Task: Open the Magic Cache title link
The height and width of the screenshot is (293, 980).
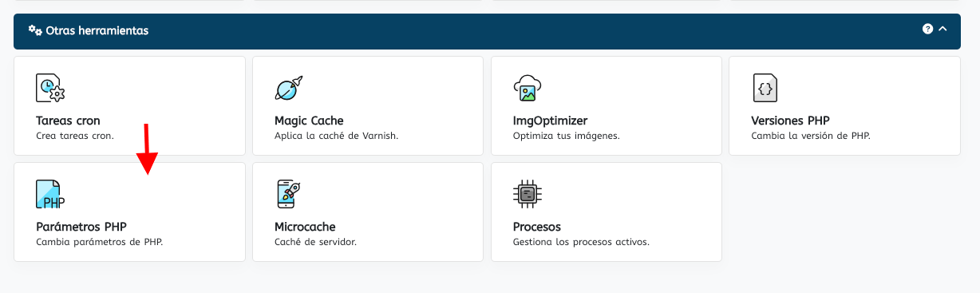Action: pos(309,121)
